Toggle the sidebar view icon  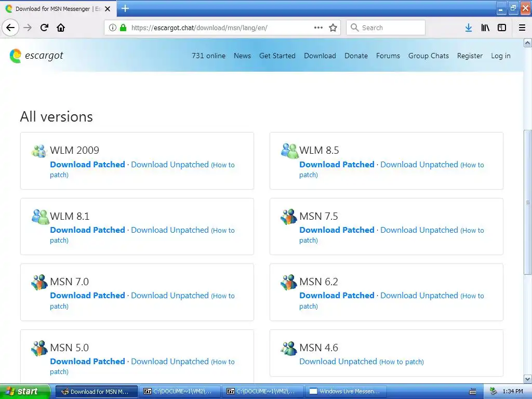502,28
